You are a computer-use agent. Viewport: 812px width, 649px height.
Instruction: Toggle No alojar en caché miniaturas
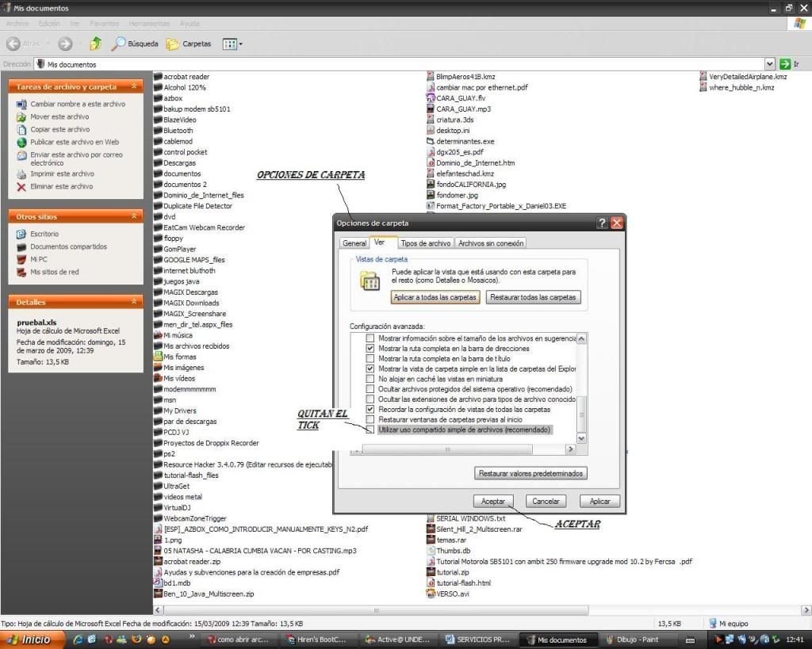click(370, 380)
